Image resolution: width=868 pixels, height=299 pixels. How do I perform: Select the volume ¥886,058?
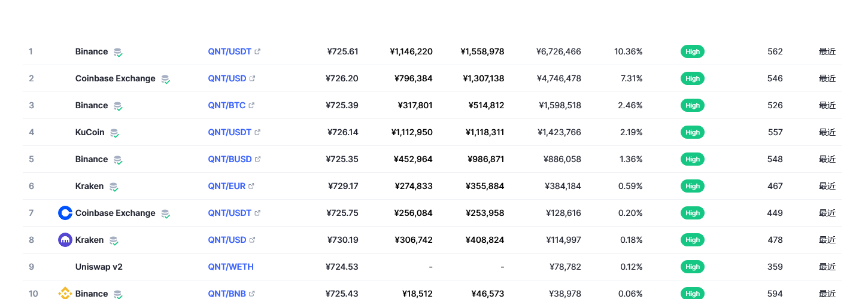(x=562, y=159)
